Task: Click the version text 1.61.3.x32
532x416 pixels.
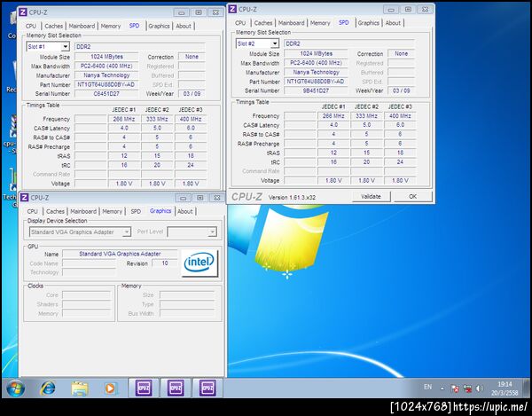Action: [x=292, y=197]
